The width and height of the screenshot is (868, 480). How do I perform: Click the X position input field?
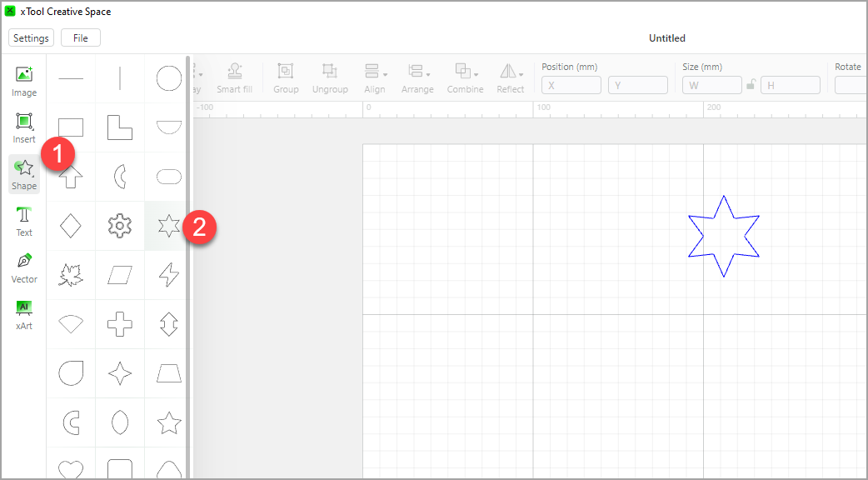point(571,85)
